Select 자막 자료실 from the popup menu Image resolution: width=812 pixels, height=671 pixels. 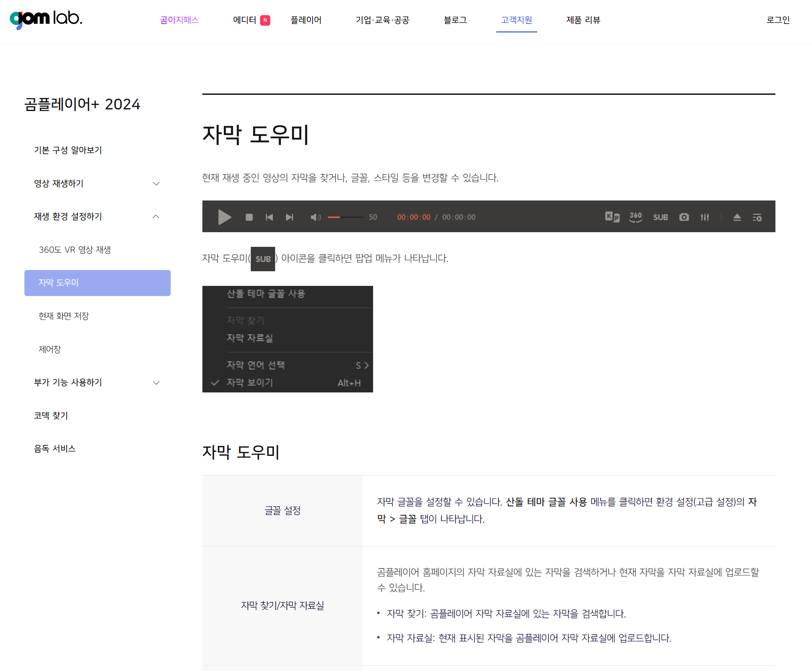coord(250,338)
